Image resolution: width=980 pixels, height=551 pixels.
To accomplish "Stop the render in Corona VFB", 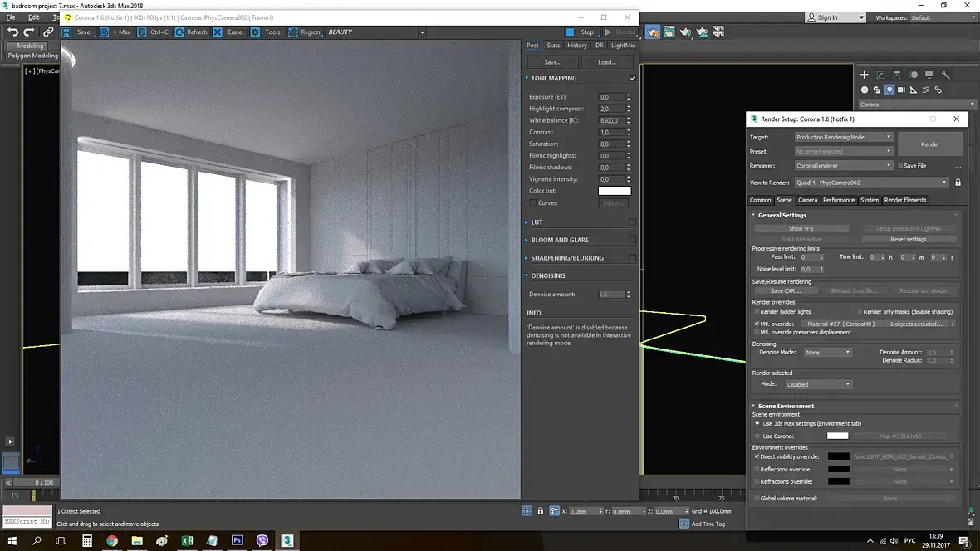I will pos(580,32).
